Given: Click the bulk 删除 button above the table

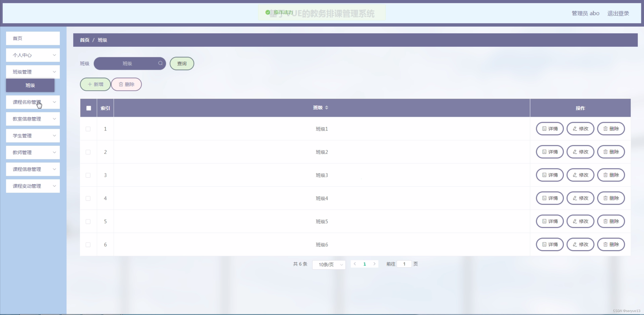Looking at the screenshot, I should (x=126, y=84).
